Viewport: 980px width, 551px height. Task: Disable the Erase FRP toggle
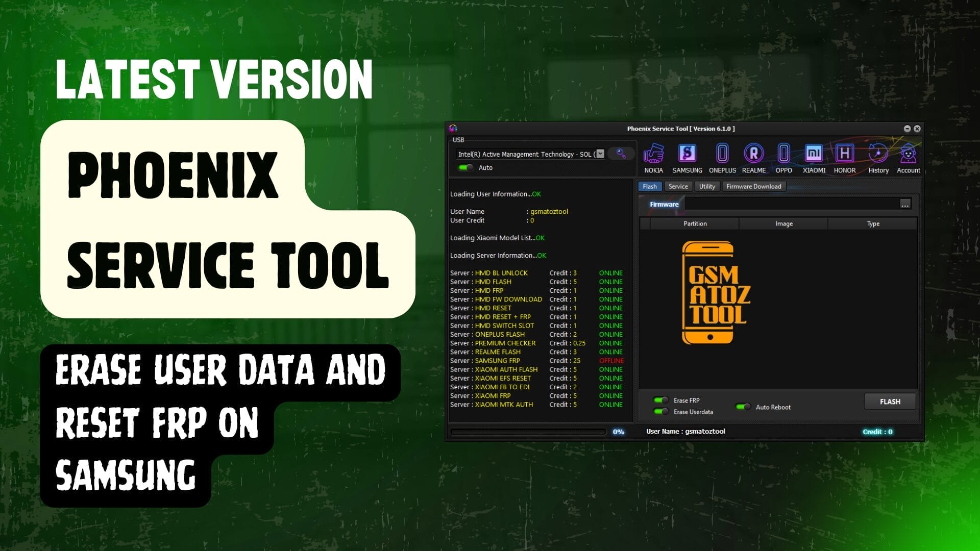point(661,400)
